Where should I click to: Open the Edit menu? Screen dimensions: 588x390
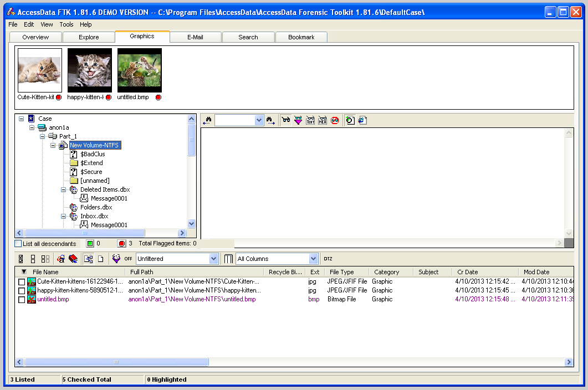(29, 24)
